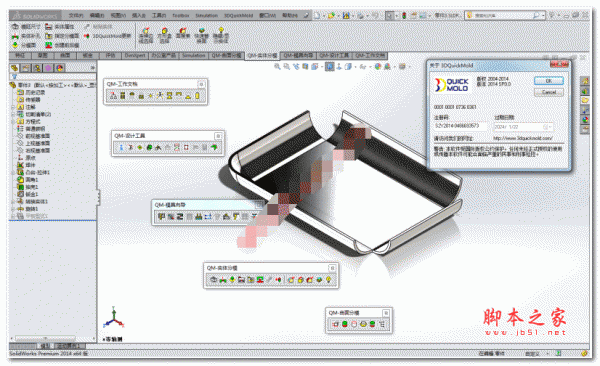Open the DisplayManager tab
Viewport: 600px width, 366px height.
coord(59,68)
